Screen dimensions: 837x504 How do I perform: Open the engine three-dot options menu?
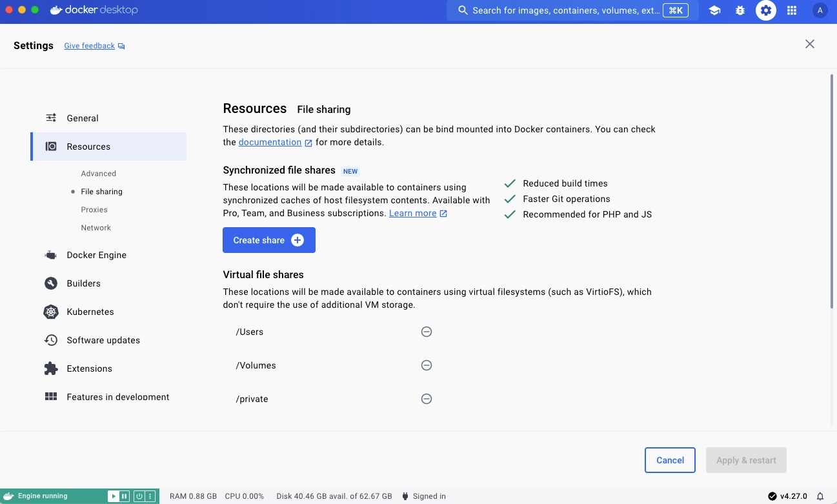pyautogui.click(x=150, y=496)
